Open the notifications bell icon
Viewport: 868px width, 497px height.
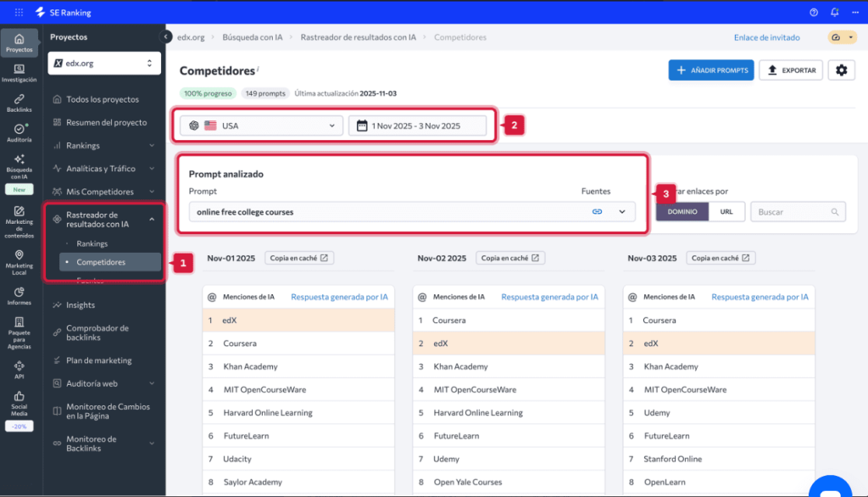pos(835,12)
